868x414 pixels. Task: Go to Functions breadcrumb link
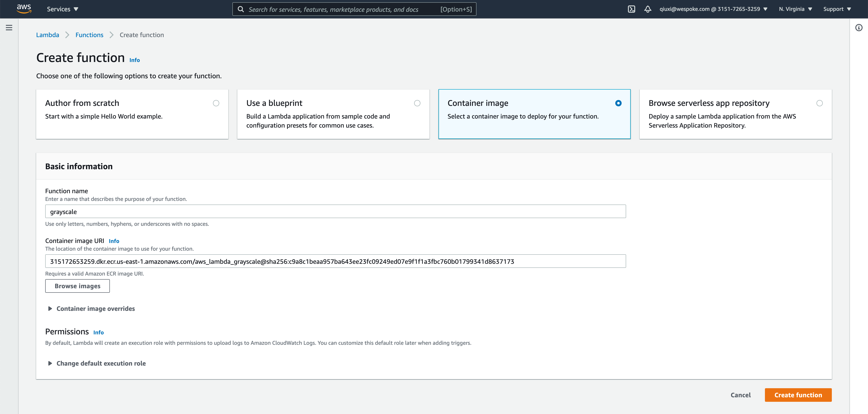89,35
